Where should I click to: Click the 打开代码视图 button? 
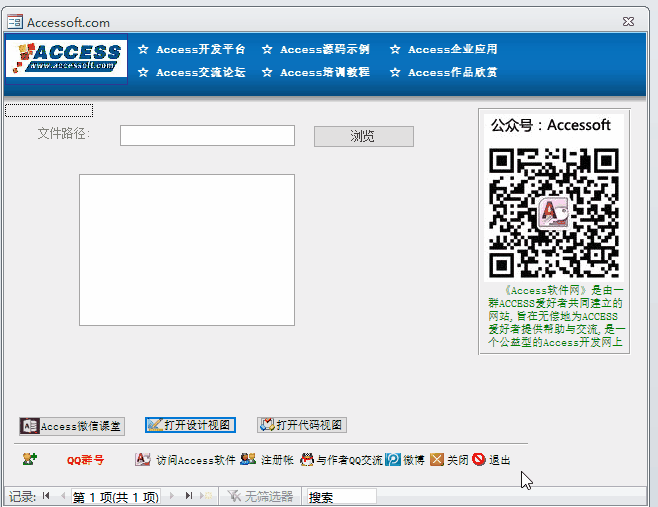pyautogui.click(x=302, y=425)
